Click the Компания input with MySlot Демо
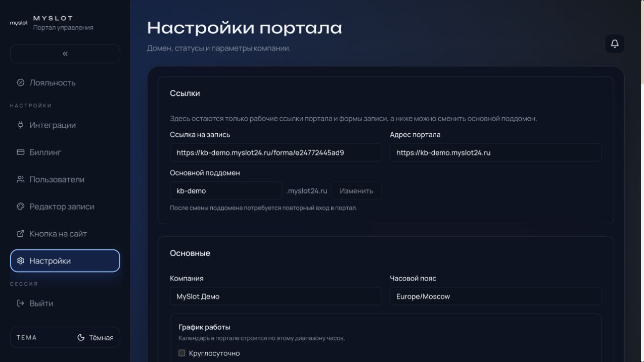The width and height of the screenshot is (644, 362). [275, 296]
